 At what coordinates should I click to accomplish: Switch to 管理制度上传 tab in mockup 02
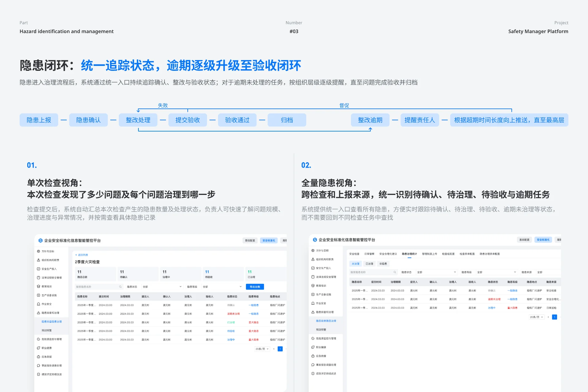tap(430, 254)
